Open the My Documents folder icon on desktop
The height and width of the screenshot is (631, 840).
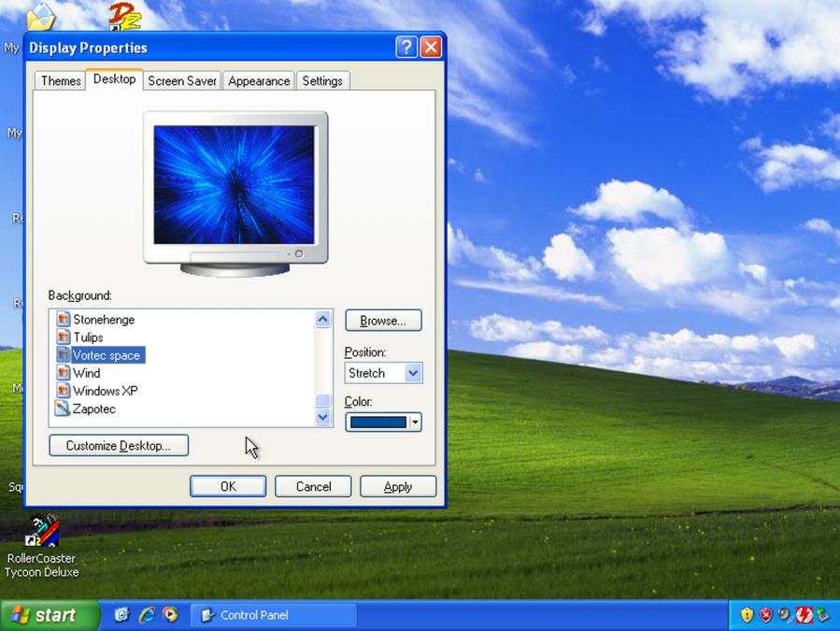pos(41,15)
